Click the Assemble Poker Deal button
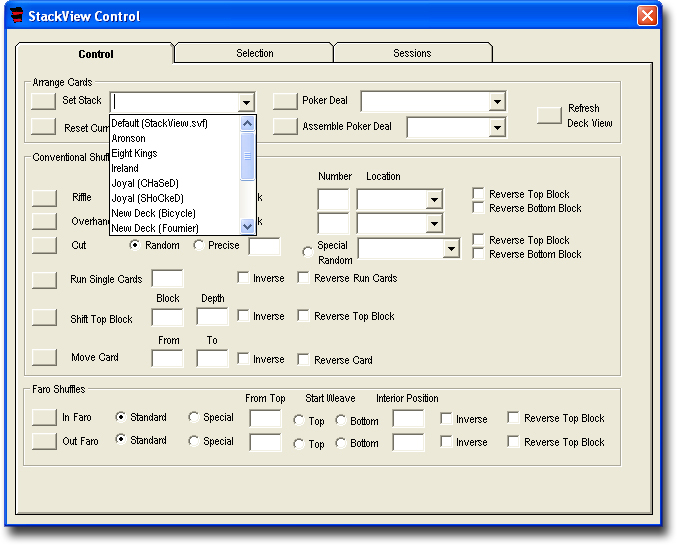Screen dimensions: 677x545 click(285, 127)
